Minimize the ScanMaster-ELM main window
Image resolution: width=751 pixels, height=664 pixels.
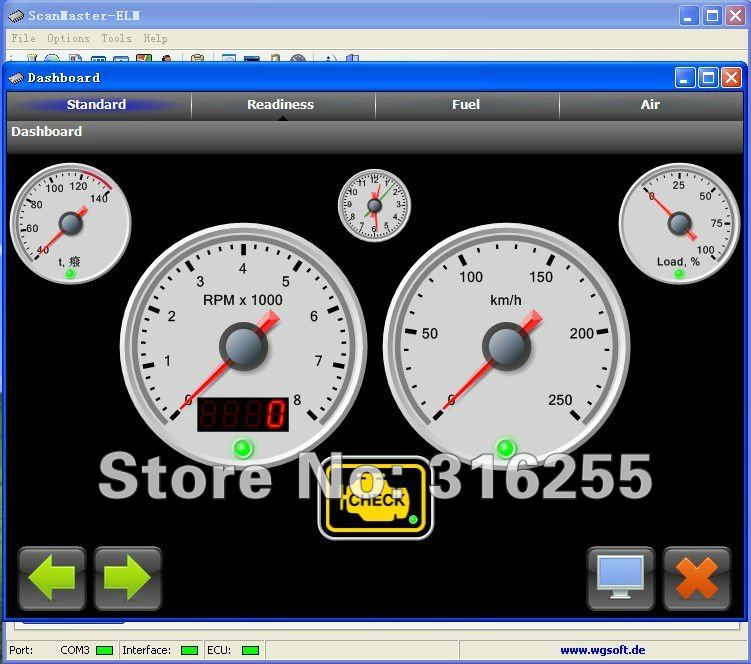click(689, 16)
